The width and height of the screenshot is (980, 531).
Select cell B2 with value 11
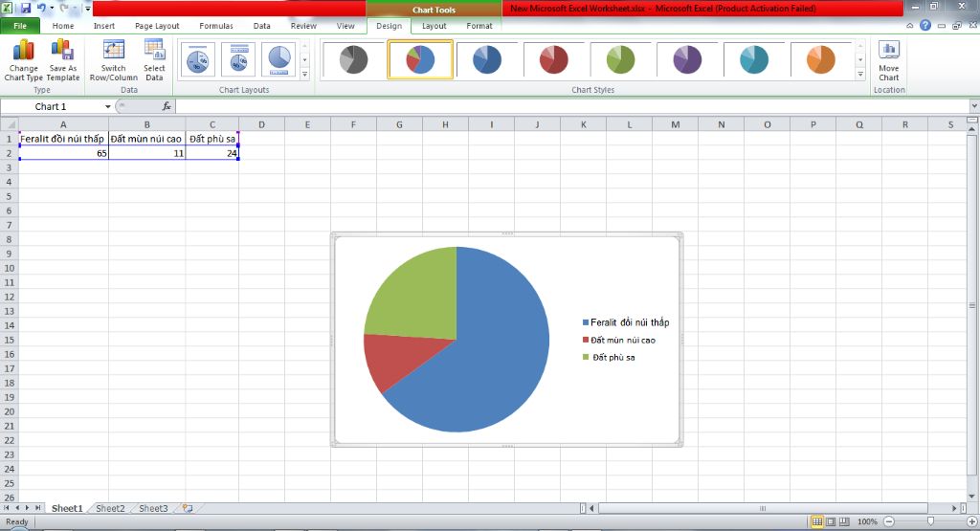pyautogui.click(x=146, y=153)
